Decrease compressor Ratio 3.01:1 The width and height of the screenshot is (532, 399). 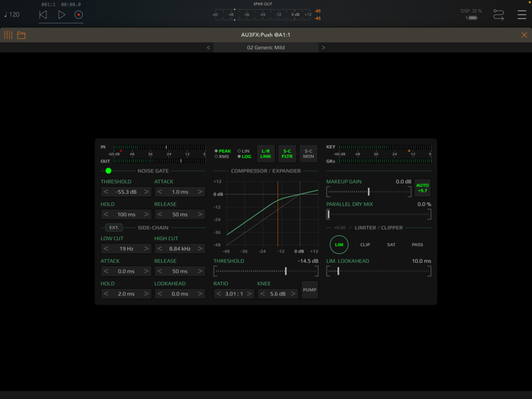point(219,294)
